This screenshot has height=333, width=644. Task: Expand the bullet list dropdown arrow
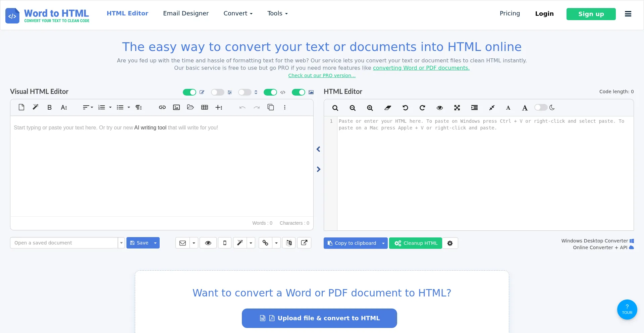point(129,107)
